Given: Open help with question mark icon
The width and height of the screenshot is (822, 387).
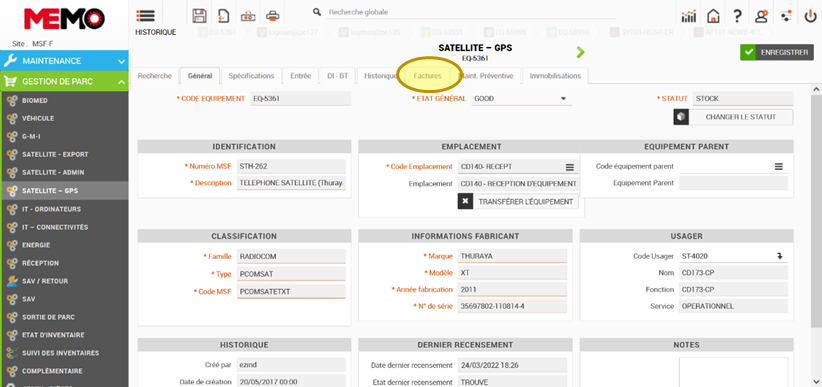Looking at the screenshot, I should (x=737, y=16).
